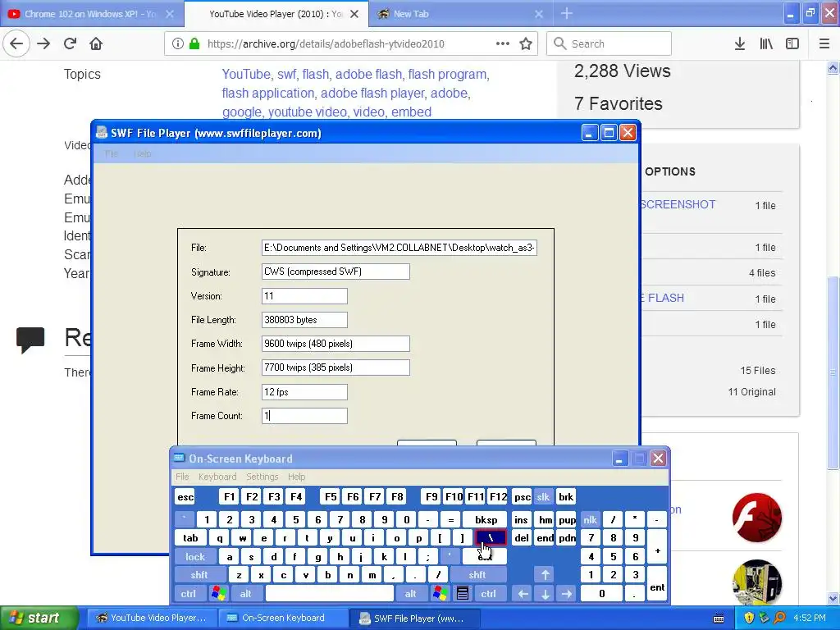Toggle the slk scroll lock key
The width and height of the screenshot is (840, 630).
pyautogui.click(x=543, y=496)
